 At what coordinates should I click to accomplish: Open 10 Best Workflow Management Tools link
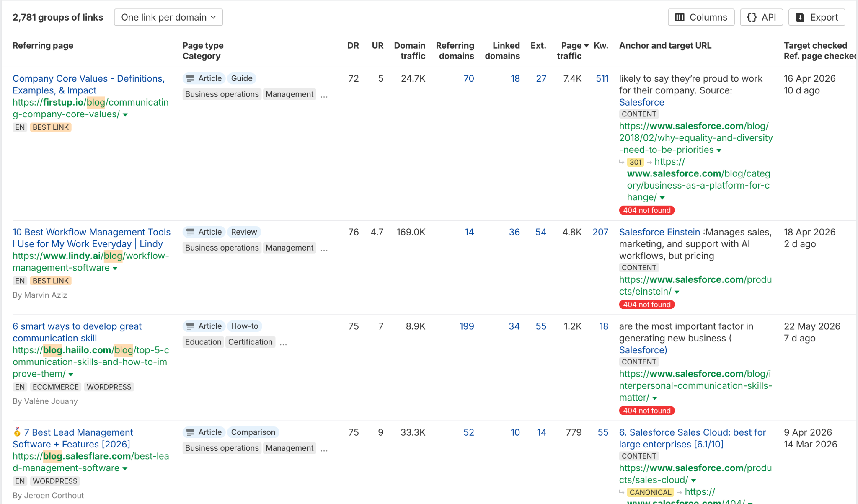91,238
